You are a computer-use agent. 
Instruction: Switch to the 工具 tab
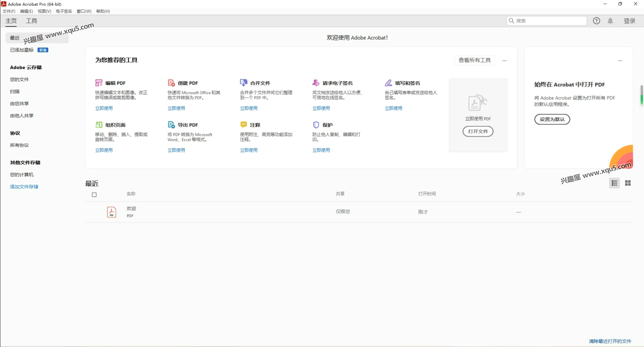point(31,21)
